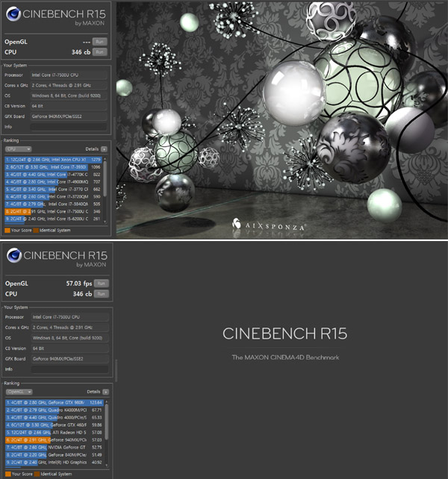
Task: Select the i7-4770K row scoring 822
Action: pyautogui.click(x=53, y=175)
